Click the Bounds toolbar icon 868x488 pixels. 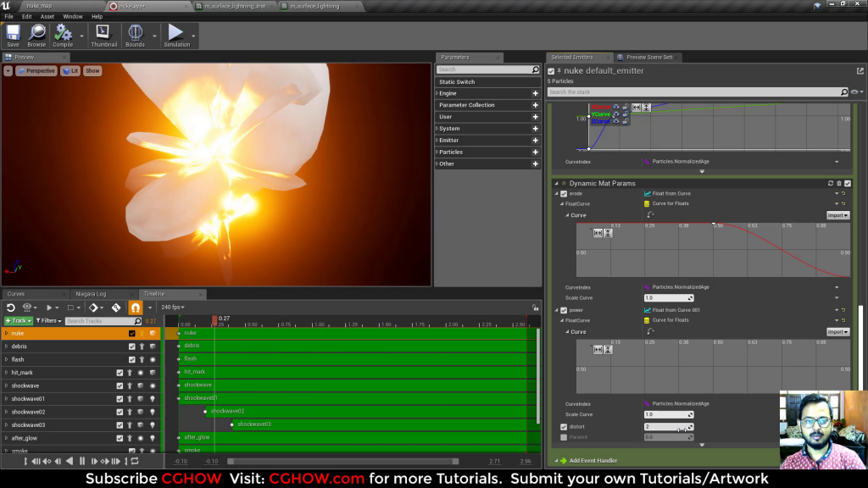point(136,34)
